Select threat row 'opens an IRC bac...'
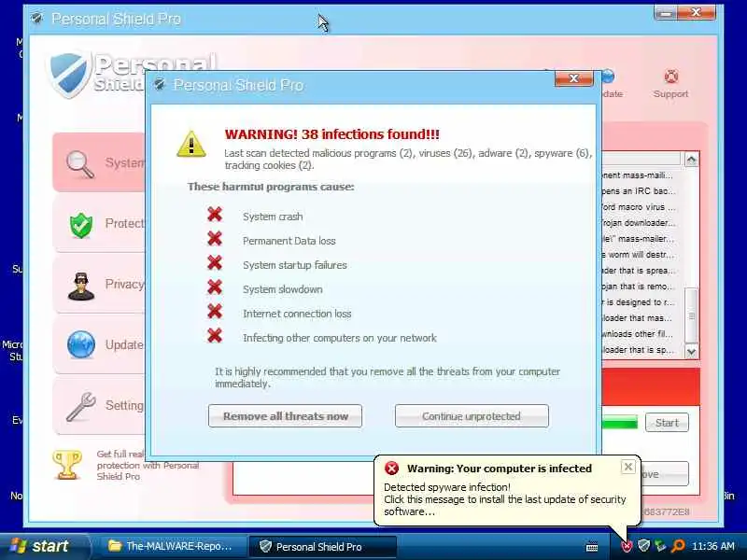This screenshot has width=747, height=560. pyautogui.click(x=639, y=191)
